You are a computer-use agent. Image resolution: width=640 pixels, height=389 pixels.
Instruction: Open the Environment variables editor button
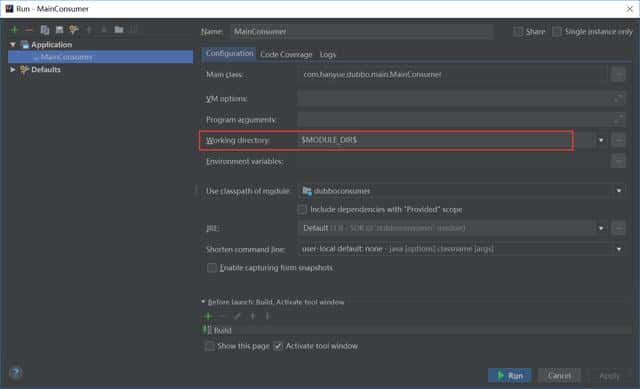coord(618,161)
